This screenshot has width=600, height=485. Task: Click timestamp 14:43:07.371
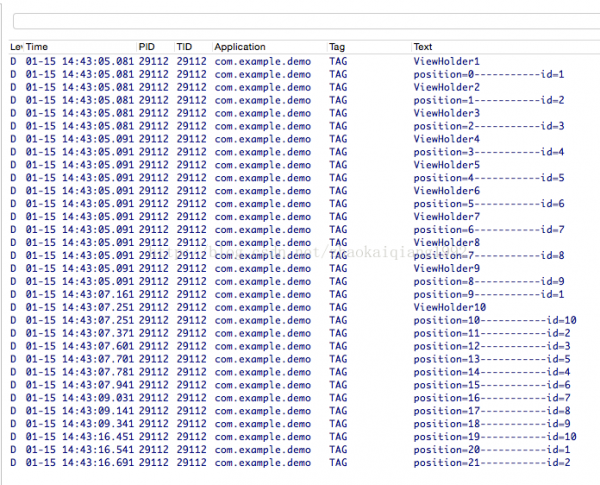coord(98,333)
